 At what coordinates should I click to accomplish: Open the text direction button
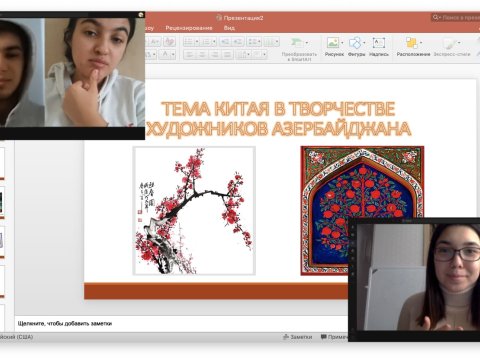(243, 54)
